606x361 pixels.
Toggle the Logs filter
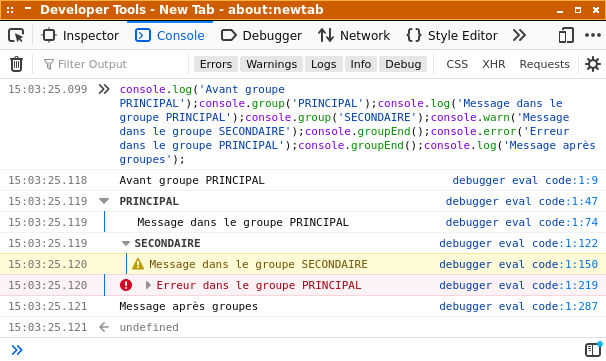coord(323,64)
